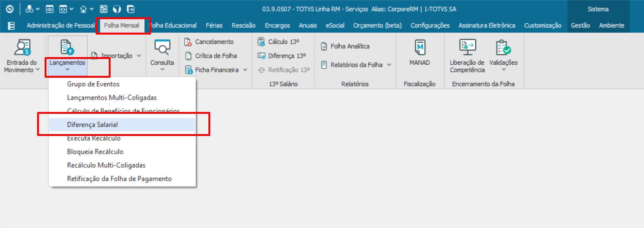Expand the modules blocks dropdown arrow

[37, 9]
